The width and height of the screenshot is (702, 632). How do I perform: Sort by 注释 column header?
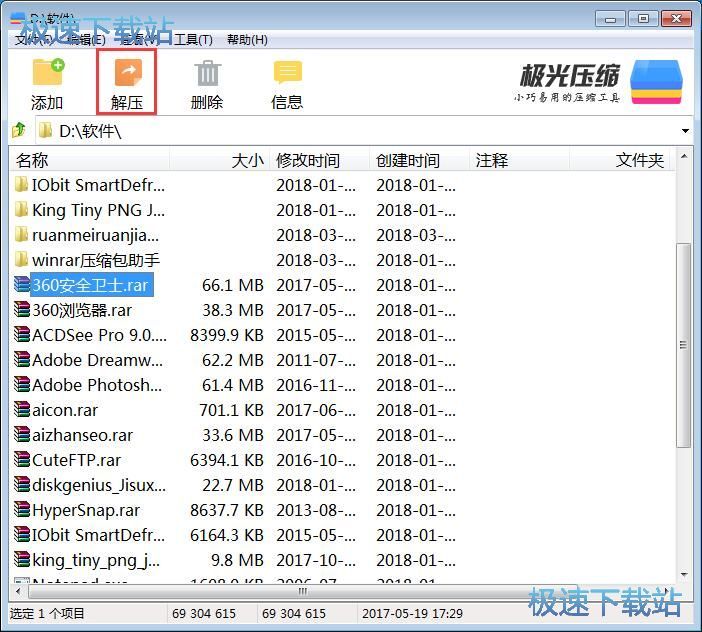coord(519,160)
